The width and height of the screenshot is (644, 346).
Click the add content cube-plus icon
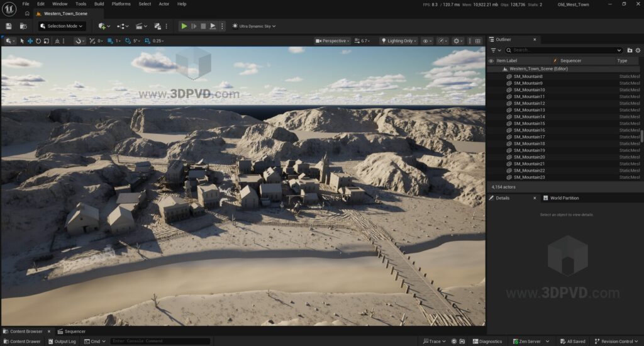click(103, 26)
